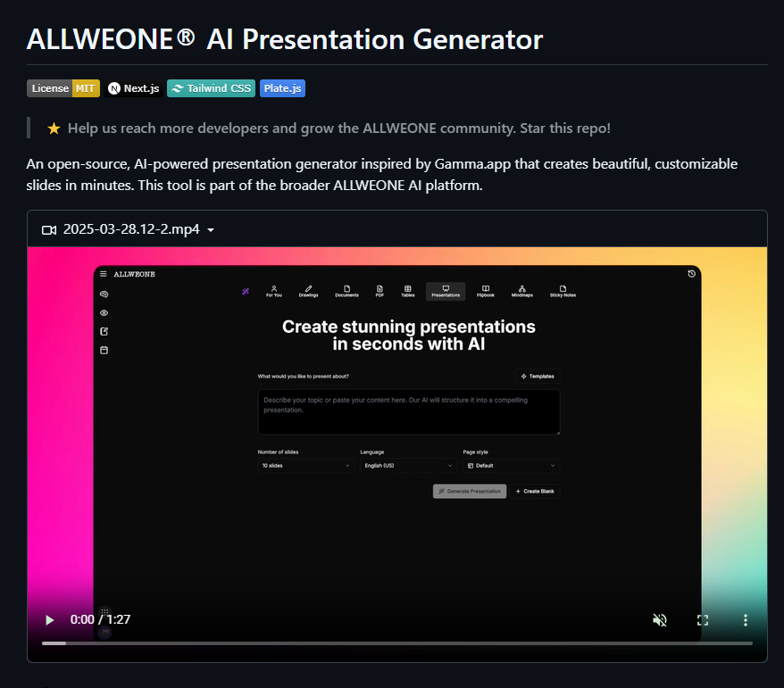Click the For You icon
The width and height of the screenshot is (784, 688).
tap(273, 290)
